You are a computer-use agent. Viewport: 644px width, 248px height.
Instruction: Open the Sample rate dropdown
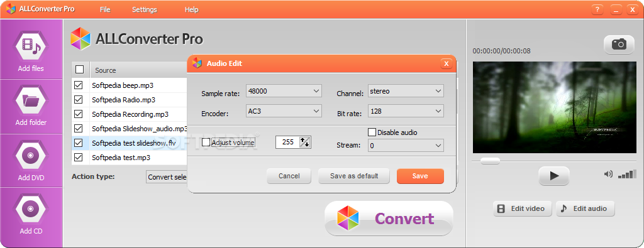pos(284,91)
